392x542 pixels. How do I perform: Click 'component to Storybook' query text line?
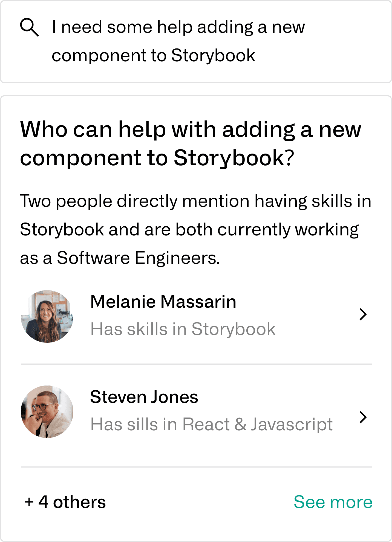(x=154, y=56)
